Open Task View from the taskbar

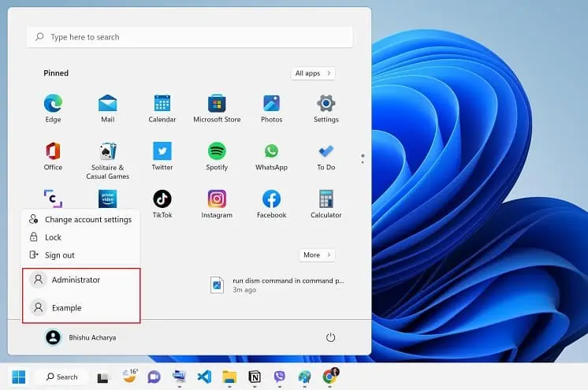pos(102,377)
